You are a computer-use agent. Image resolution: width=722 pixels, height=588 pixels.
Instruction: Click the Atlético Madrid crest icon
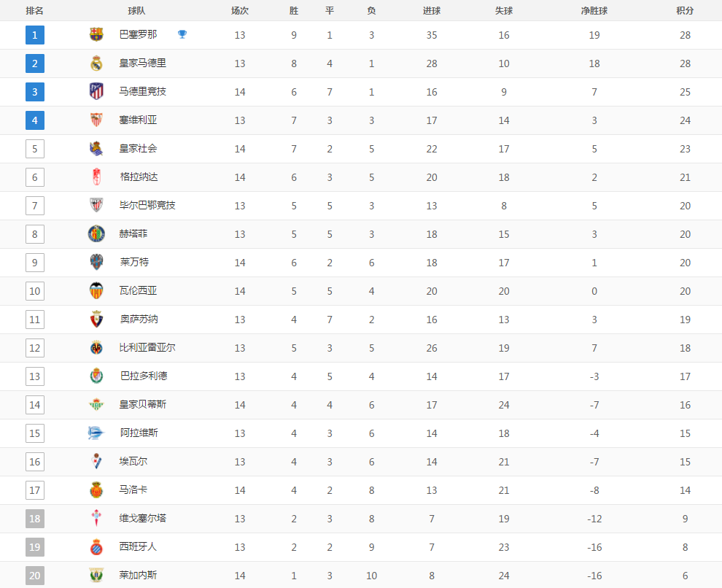(96, 92)
